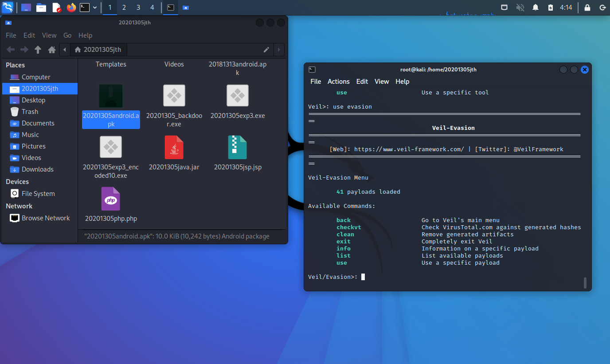The width and height of the screenshot is (610, 364).
Task: Open the Go menu in the file manager
Action: (67, 35)
